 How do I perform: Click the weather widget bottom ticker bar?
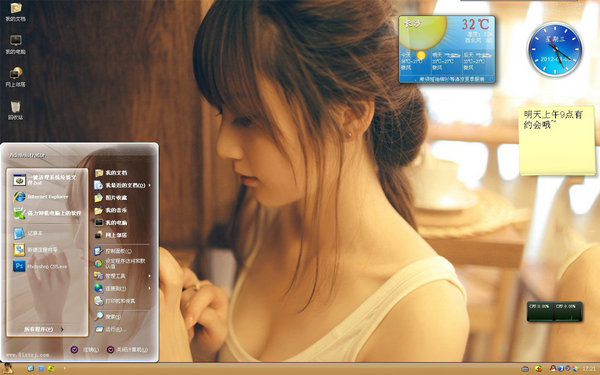(x=447, y=79)
